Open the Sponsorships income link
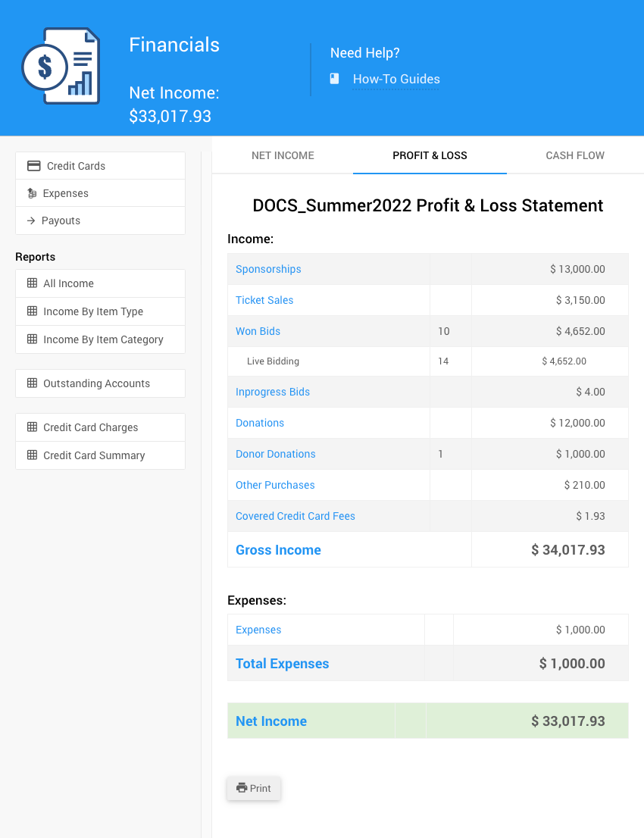 point(268,269)
